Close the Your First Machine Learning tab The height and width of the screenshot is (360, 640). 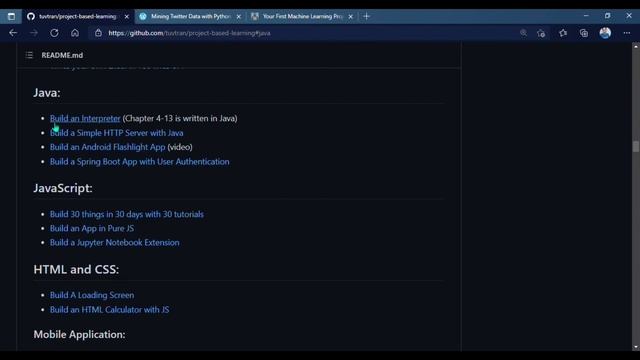pos(351,17)
